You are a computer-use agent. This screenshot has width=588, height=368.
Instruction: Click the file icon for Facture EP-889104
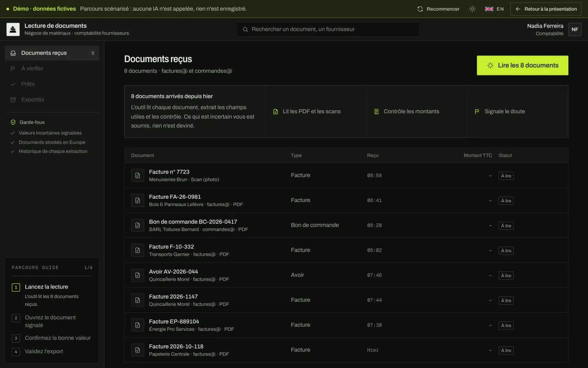137,325
